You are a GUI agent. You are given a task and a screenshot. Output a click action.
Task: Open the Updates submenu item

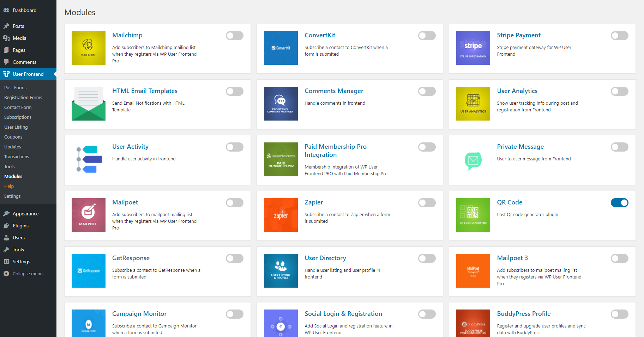pos(13,147)
